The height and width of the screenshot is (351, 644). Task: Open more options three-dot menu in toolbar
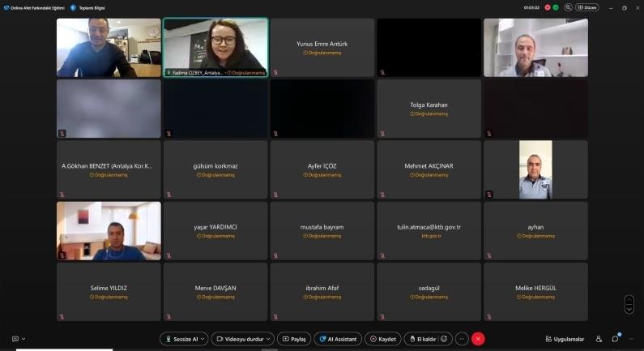click(463, 339)
